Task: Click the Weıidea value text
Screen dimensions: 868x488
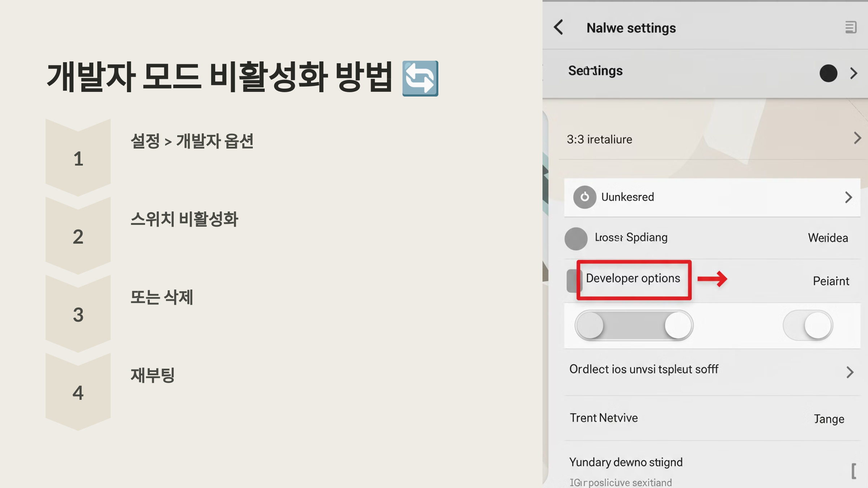Action: 828,238
